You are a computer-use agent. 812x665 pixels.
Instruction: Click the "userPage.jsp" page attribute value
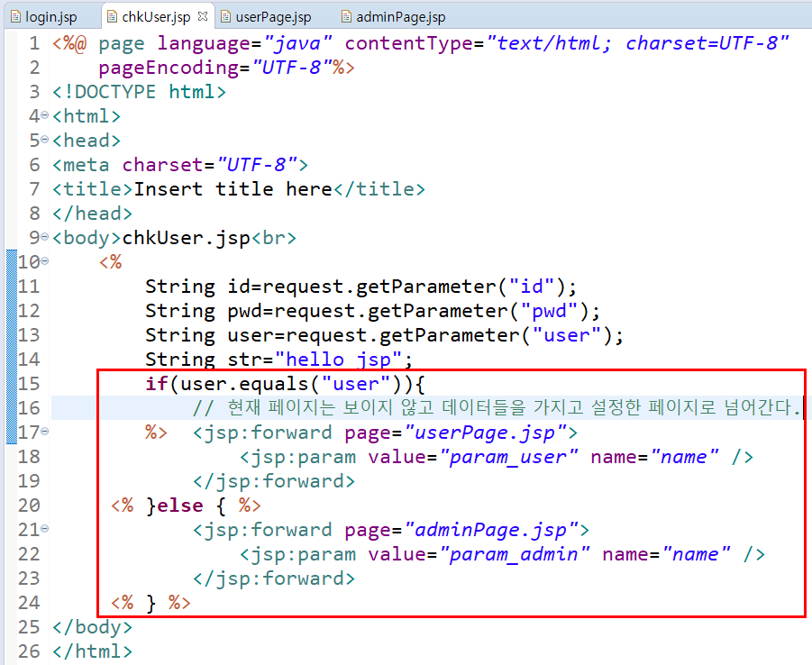(491, 433)
